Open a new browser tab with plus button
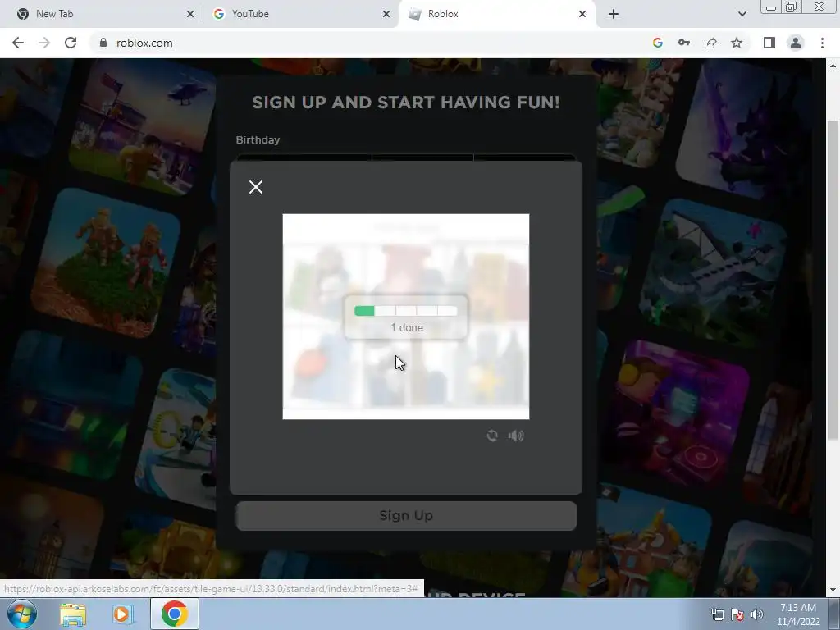 pos(614,14)
